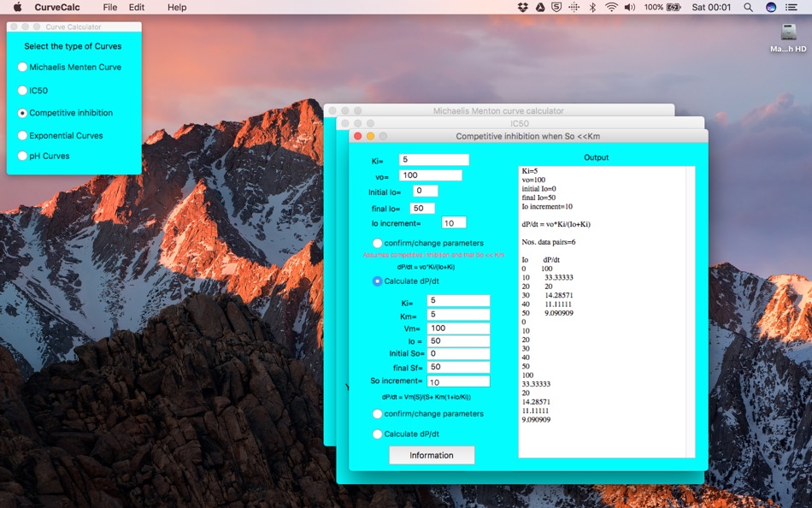Click the Io = field with value 50
The height and width of the screenshot is (508, 812).
[458, 341]
